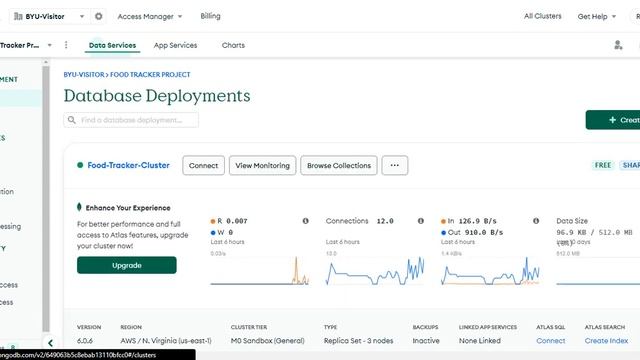This screenshot has width=640, height=360.
Task: Open project options three-dot menu
Action: point(66,45)
